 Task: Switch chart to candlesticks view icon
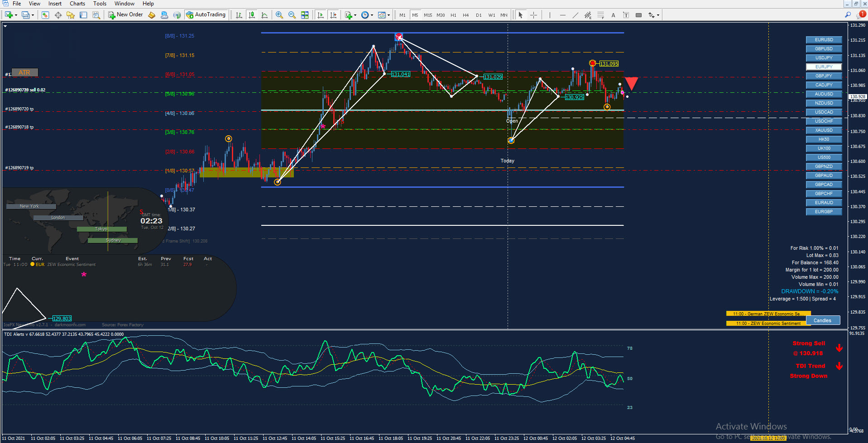click(x=252, y=15)
